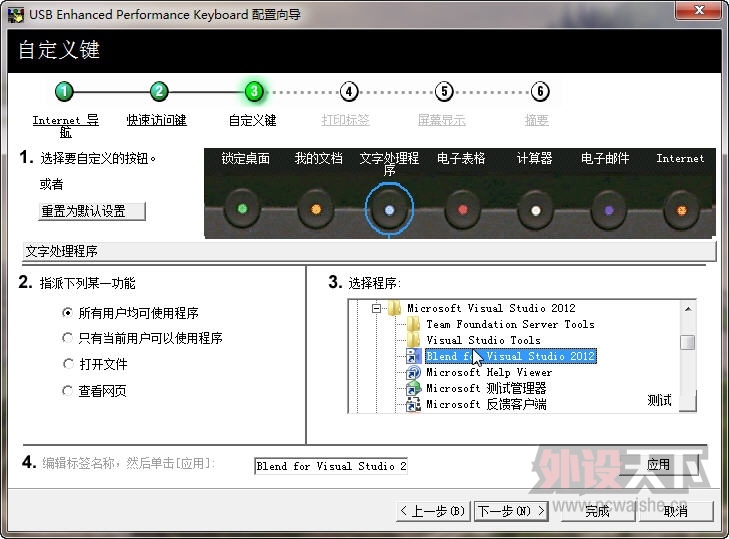The width and height of the screenshot is (729, 539).
Task: Click the program list scrollbar thumb
Action: coord(688,342)
